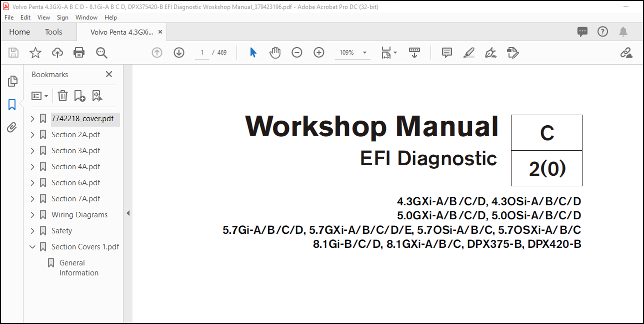Activate the Hand pan tool
The height and width of the screenshot is (324, 644).
click(x=275, y=53)
